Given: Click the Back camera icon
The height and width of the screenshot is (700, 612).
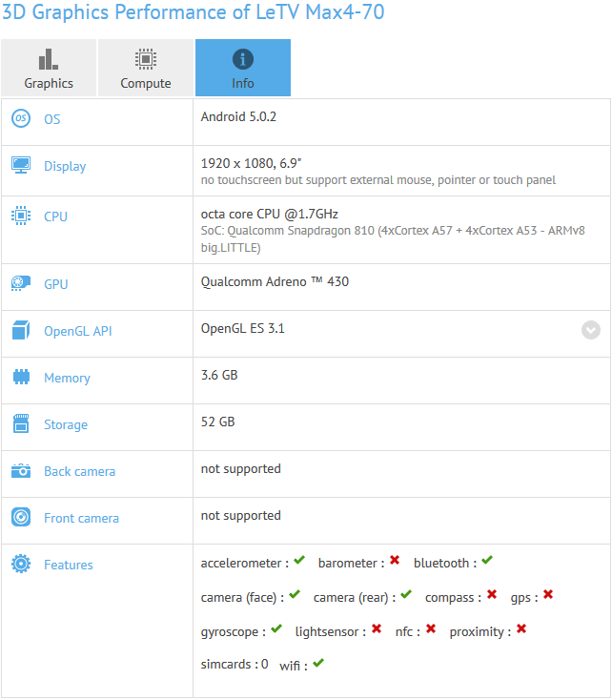Looking at the screenshot, I should [21, 471].
